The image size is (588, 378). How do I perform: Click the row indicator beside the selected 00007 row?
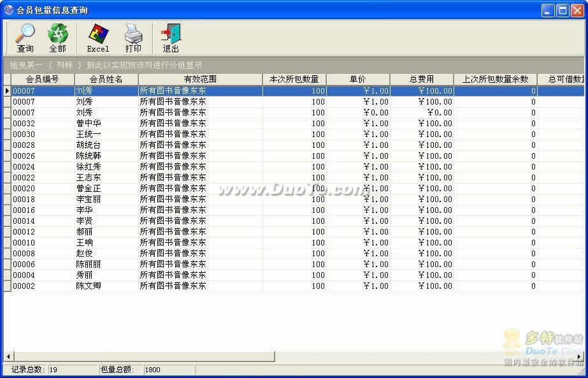click(7, 91)
